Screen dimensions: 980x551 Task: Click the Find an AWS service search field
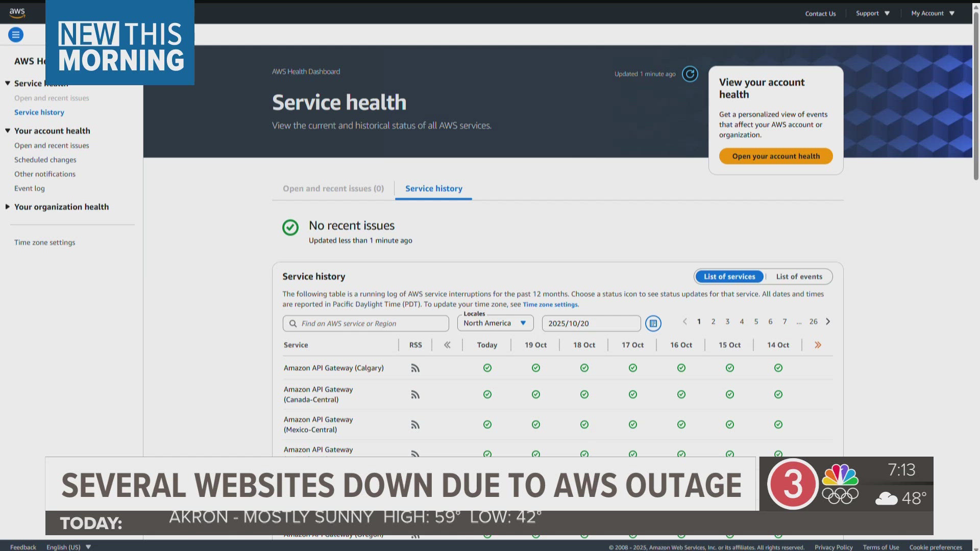pyautogui.click(x=365, y=323)
